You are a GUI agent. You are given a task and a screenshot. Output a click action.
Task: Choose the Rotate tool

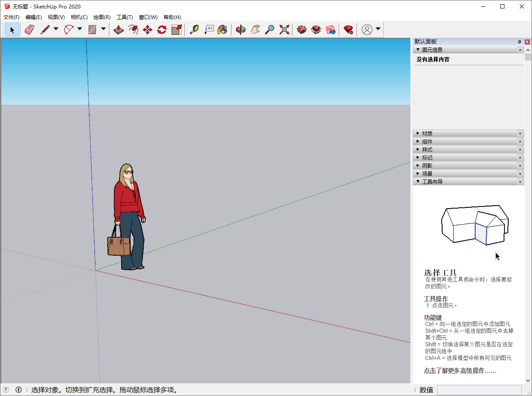coord(162,30)
